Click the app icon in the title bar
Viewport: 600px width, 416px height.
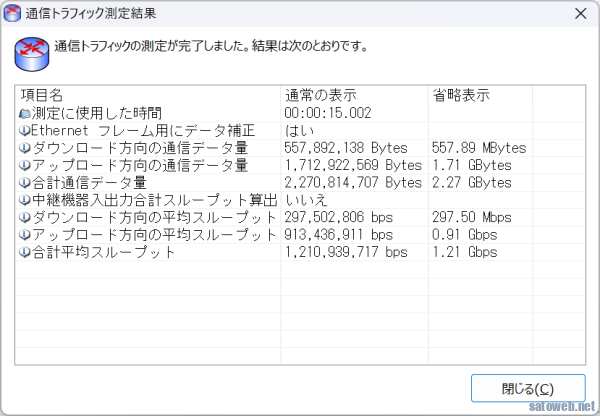point(15,13)
